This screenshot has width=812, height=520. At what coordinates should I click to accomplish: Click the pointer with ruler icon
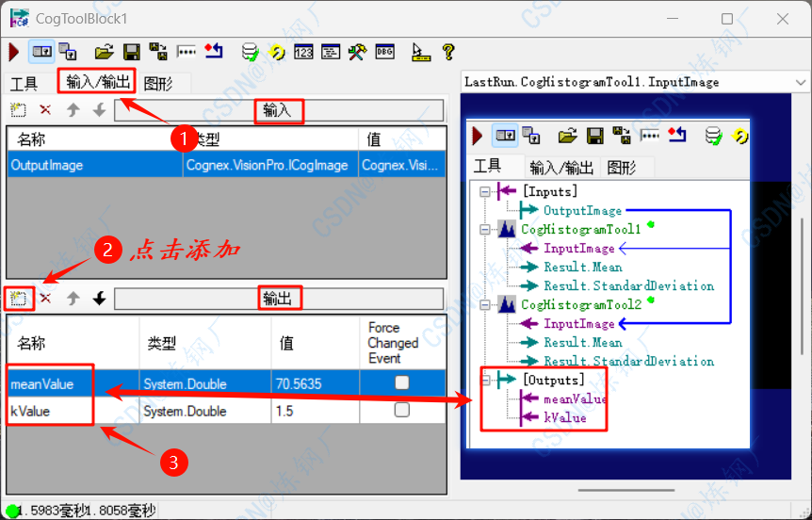click(420, 52)
